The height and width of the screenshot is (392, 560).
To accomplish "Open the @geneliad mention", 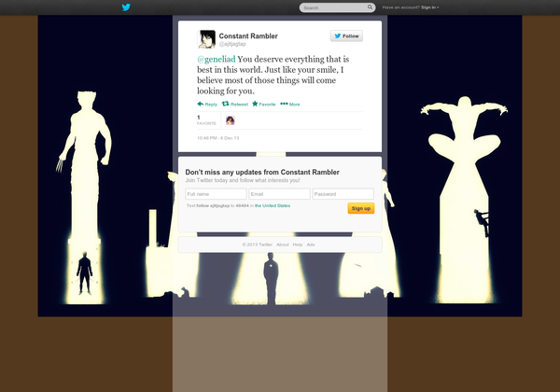I will tap(217, 59).
